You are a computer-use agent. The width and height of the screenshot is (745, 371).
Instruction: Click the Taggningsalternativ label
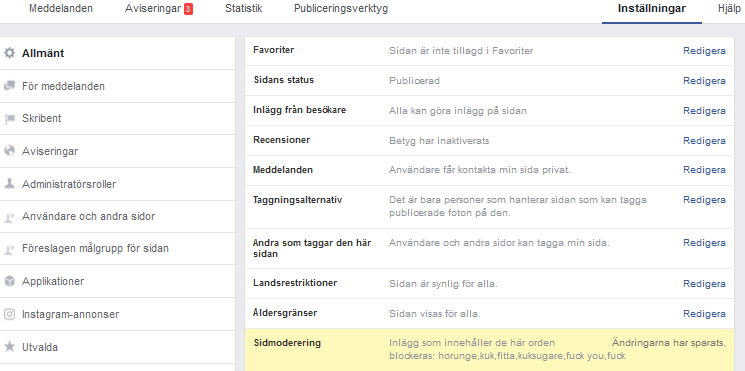297,200
